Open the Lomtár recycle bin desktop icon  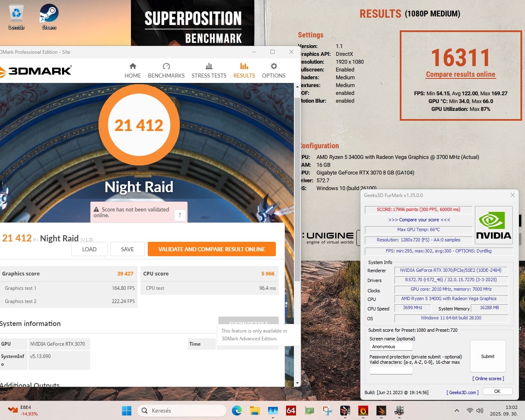point(16,17)
